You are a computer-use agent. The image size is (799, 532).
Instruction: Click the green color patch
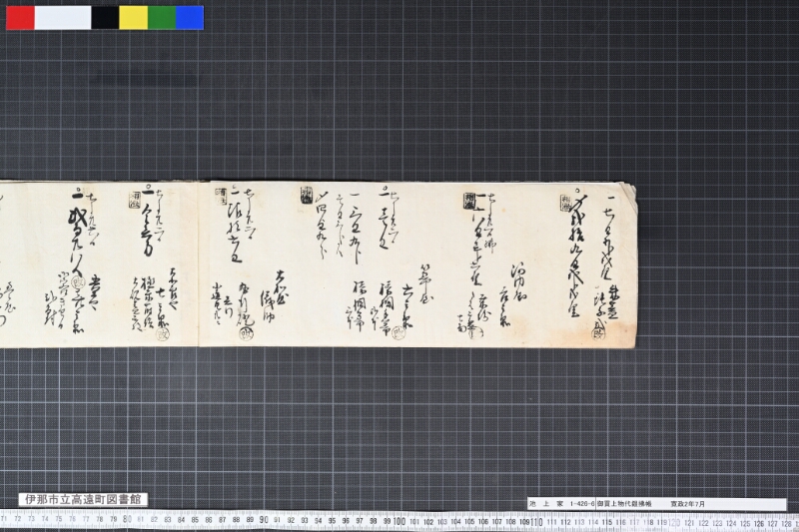click(x=162, y=17)
